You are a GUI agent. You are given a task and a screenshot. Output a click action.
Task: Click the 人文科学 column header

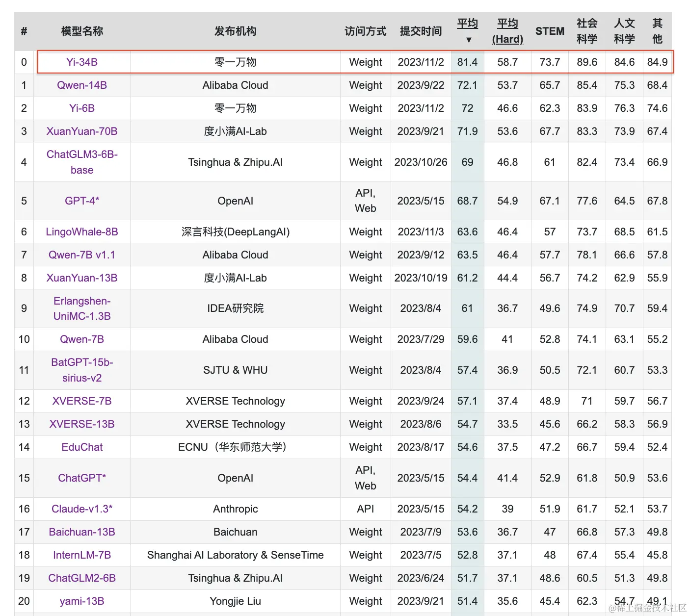[624, 31]
